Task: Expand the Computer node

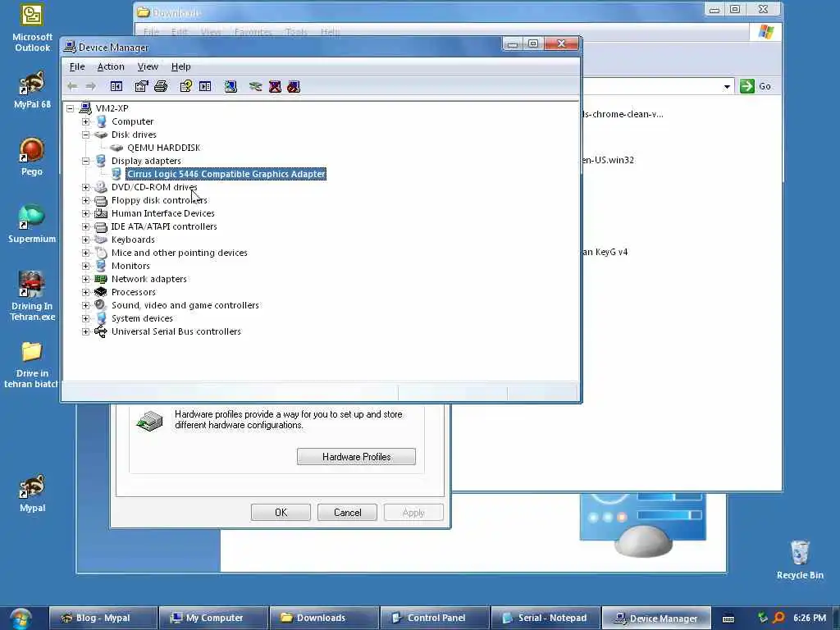Action: pyautogui.click(x=85, y=121)
